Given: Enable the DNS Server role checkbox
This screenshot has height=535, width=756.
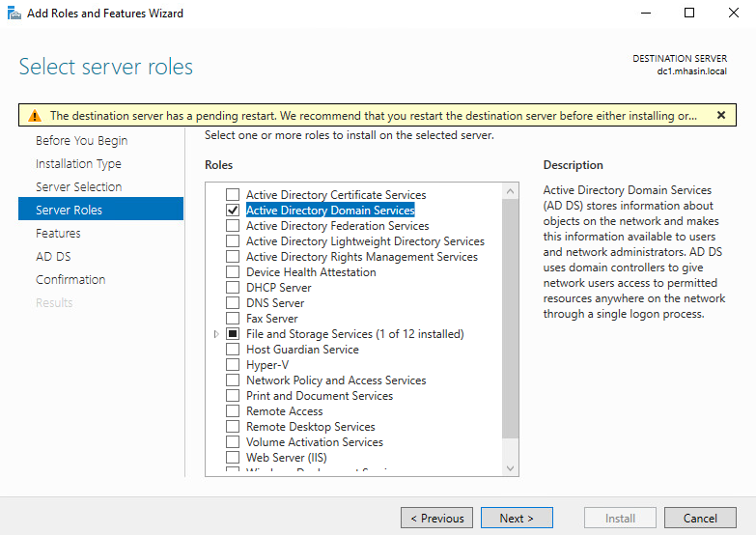Looking at the screenshot, I should [233, 302].
